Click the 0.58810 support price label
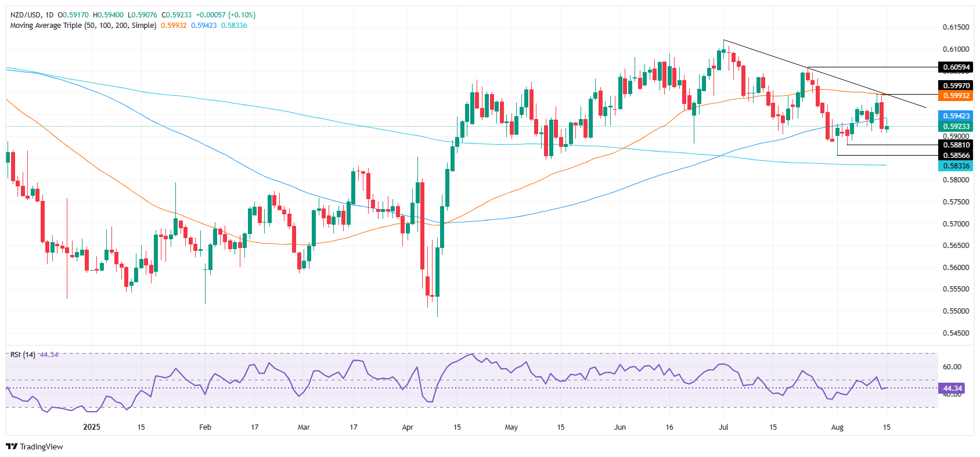The height and width of the screenshot is (457, 980). (x=956, y=145)
